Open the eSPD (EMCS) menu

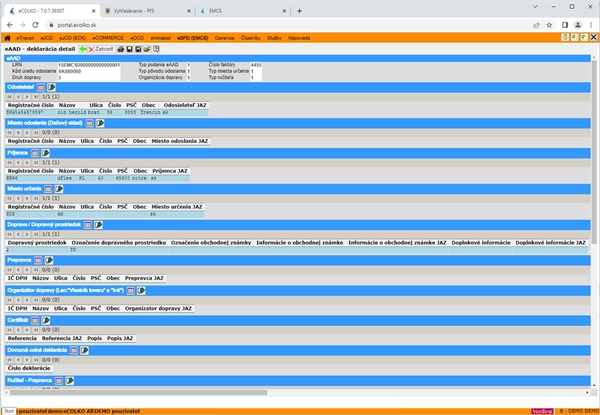[192, 38]
